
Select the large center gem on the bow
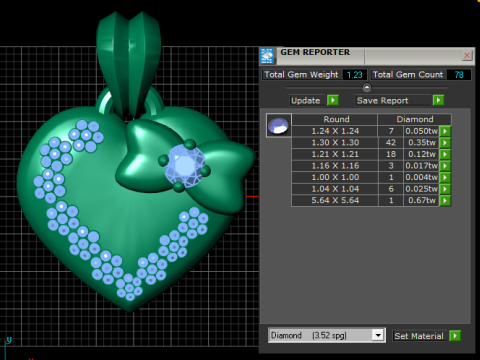point(184,166)
